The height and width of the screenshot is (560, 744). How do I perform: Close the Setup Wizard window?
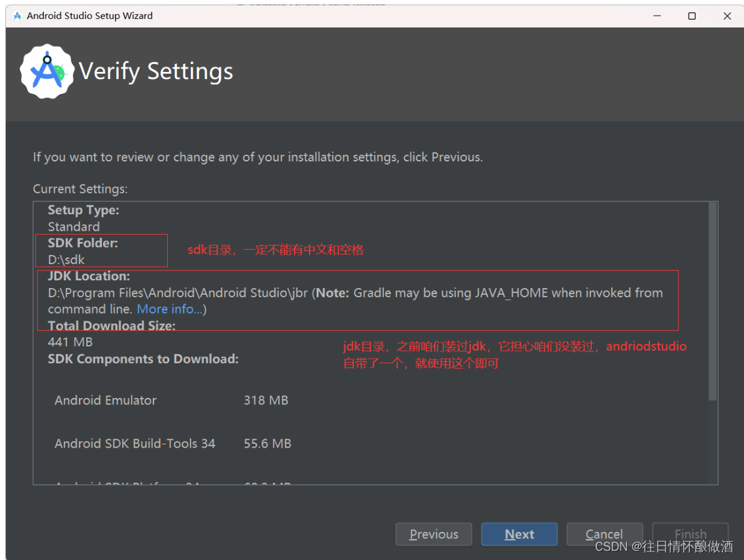[727, 16]
